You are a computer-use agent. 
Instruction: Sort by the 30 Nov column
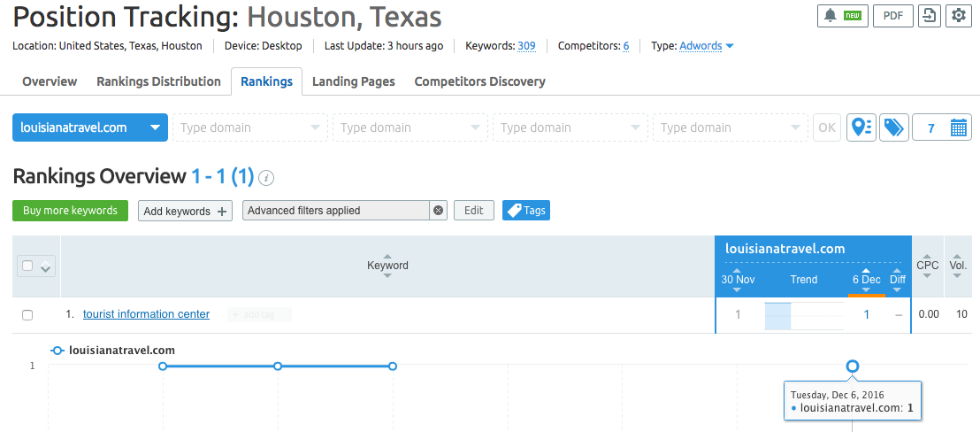pos(738,280)
